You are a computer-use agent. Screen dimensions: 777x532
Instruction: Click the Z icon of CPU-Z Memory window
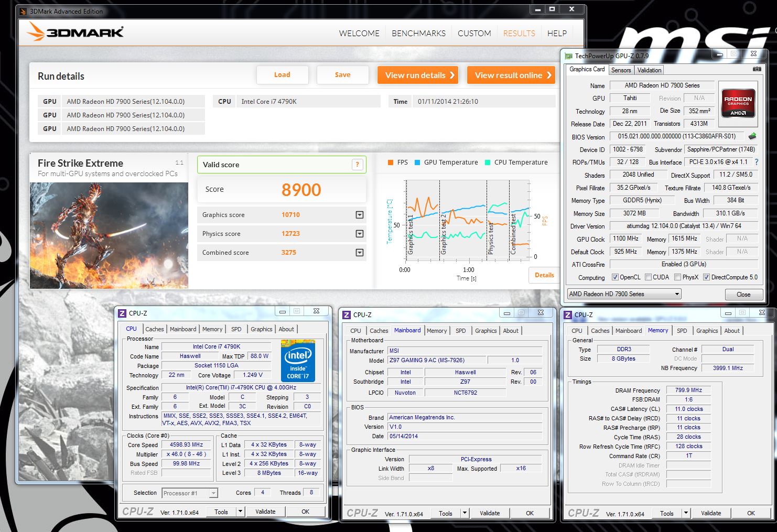[568, 314]
